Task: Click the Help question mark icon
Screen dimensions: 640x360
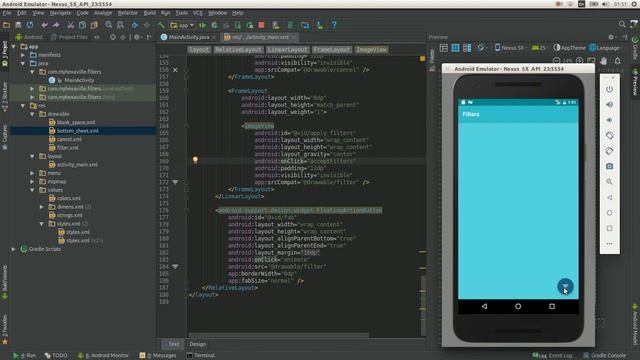Action: coord(334,25)
